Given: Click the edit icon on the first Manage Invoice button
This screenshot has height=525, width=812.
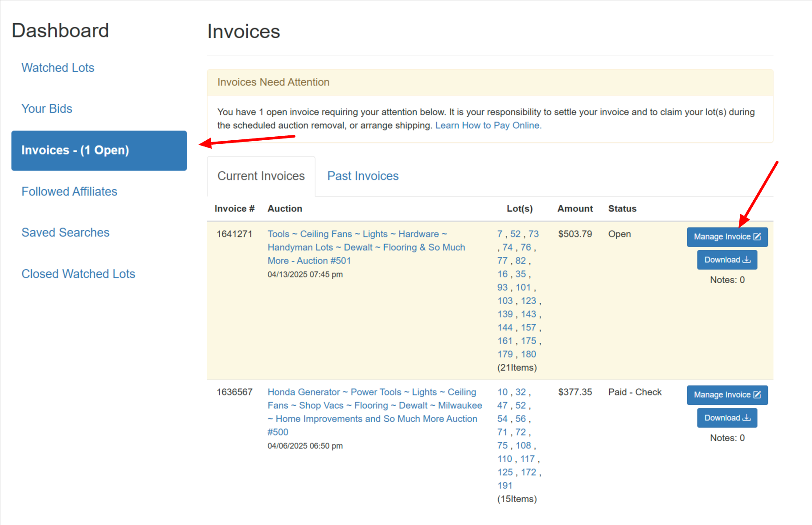Looking at the screenshot, I should click(757, 237).
